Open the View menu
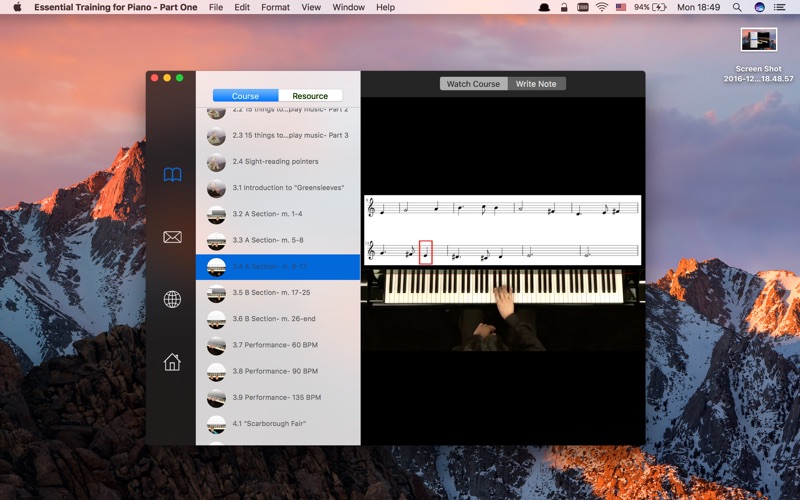800x500 pixels. coord(311,7)
